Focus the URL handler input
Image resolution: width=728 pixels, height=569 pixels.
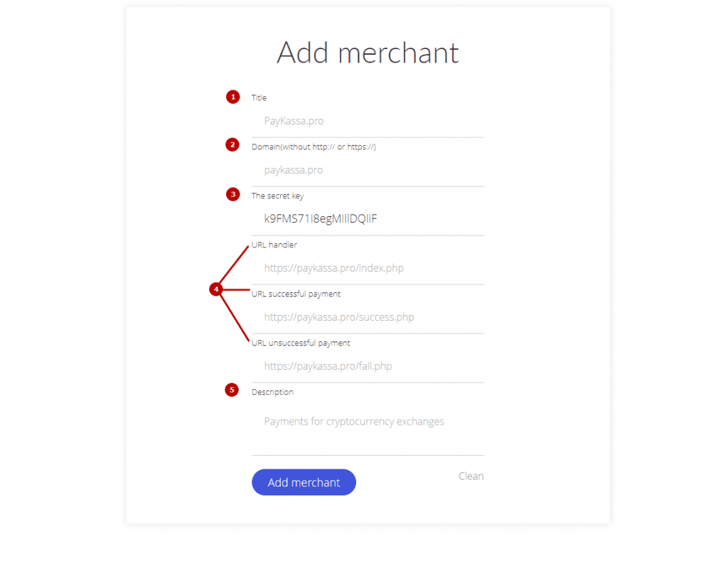coord(368,268)
